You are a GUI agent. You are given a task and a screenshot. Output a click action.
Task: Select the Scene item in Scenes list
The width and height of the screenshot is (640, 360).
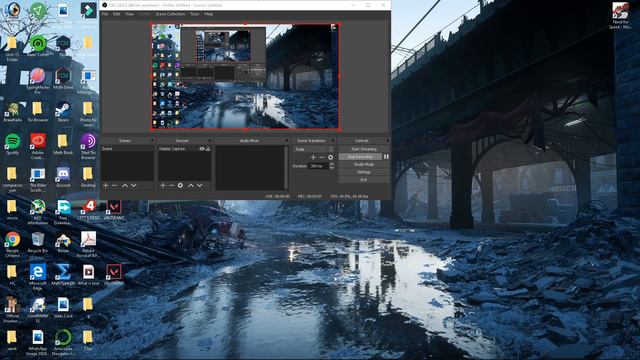click(127, 149)
